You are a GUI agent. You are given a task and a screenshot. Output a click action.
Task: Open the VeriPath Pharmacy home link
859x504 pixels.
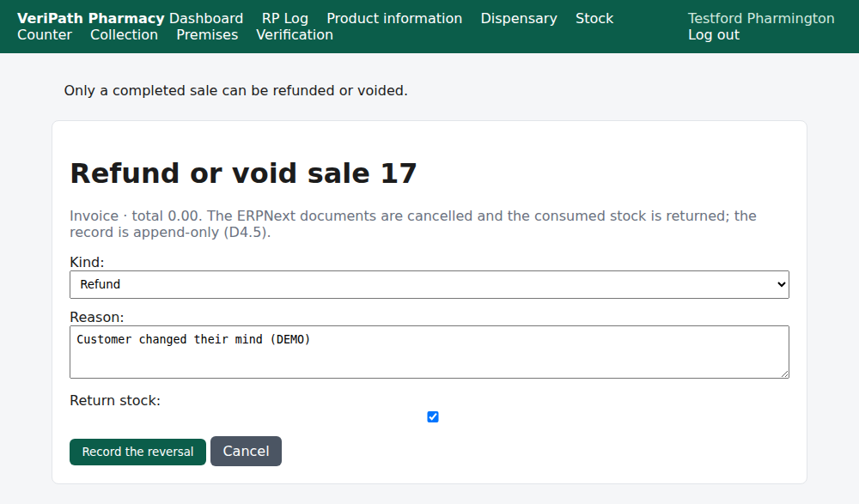pyautogui.click(x=90, y=18)
